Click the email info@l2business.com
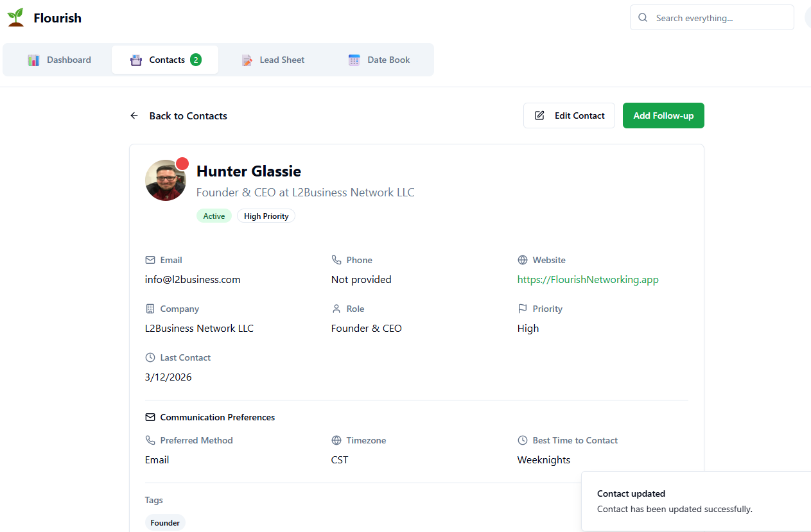 click(x=193, y=280)
